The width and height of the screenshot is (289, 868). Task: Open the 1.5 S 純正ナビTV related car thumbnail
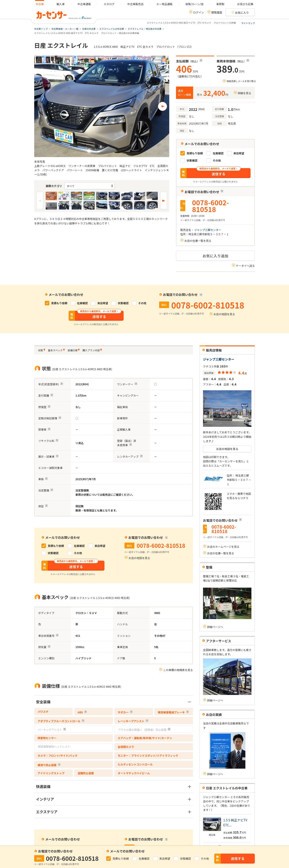point(212,824)
